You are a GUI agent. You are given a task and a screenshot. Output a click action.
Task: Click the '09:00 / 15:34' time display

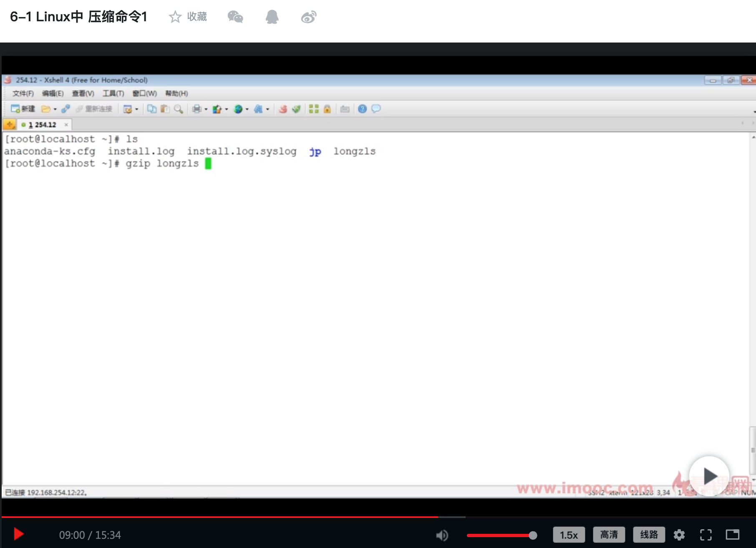click(x=90, y=535)
